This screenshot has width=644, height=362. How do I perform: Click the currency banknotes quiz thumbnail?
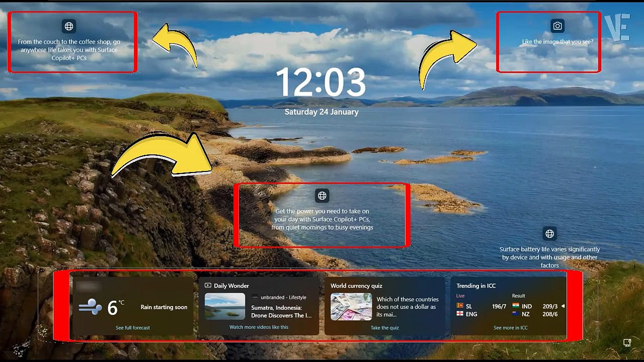[351, 307]
